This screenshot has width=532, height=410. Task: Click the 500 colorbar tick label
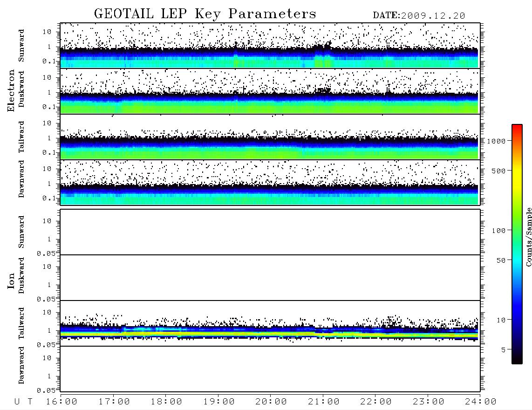(x=498, y=171)
